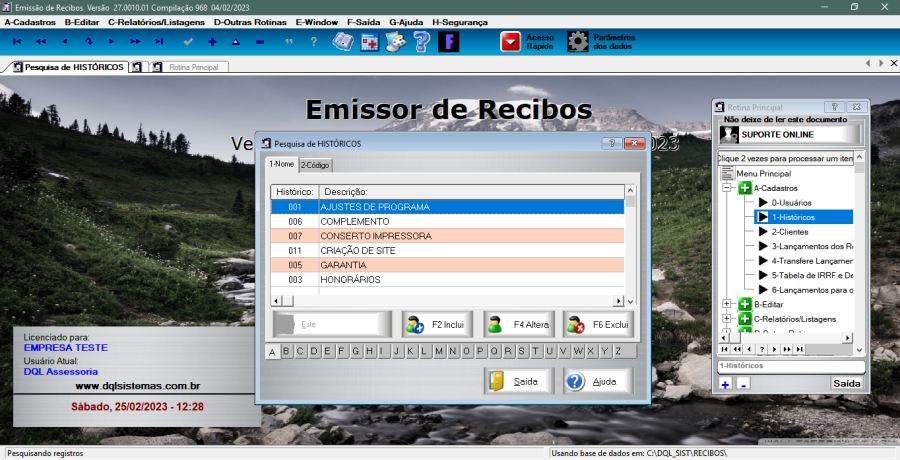
Task: Jump to last record in toolbar
Action: pyautogui.click(x=159, y=42)
